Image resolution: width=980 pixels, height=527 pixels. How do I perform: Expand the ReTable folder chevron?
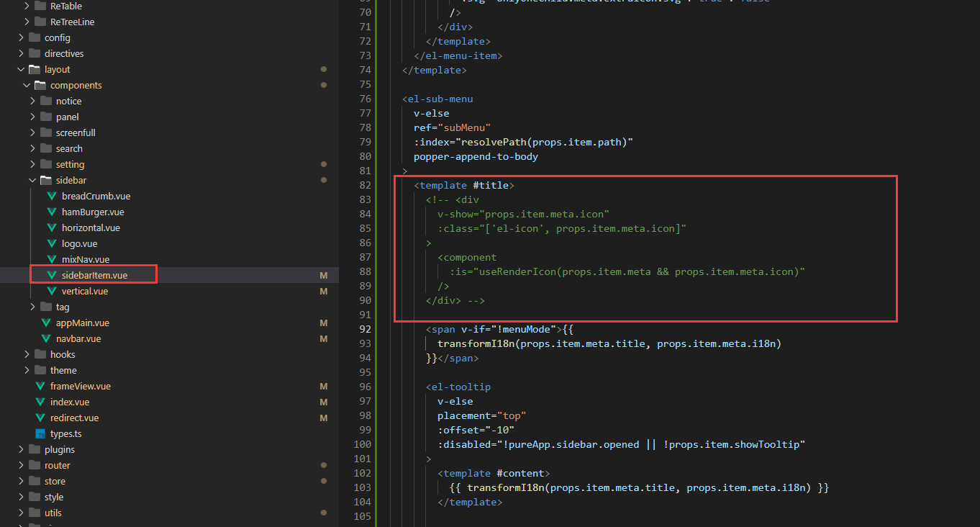pyautogui.click(x=27, y=6)
